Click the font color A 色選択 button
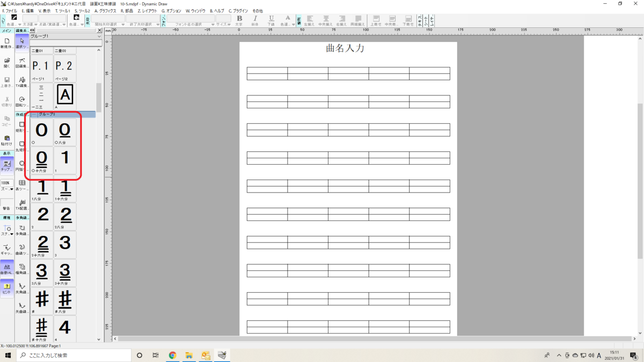The height and width of the screenshot is (362, 644). pos(288,20)
